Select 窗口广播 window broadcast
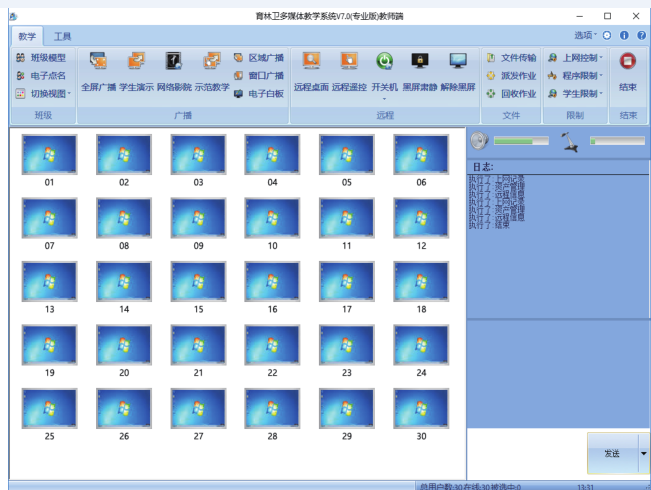 coord(259,76)
